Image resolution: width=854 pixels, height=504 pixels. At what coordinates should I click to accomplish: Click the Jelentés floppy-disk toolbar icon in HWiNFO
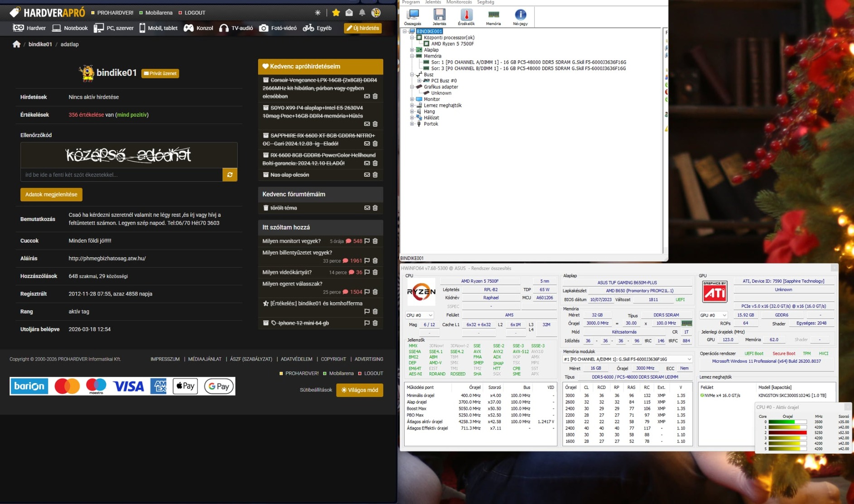(x=439, y=17)
